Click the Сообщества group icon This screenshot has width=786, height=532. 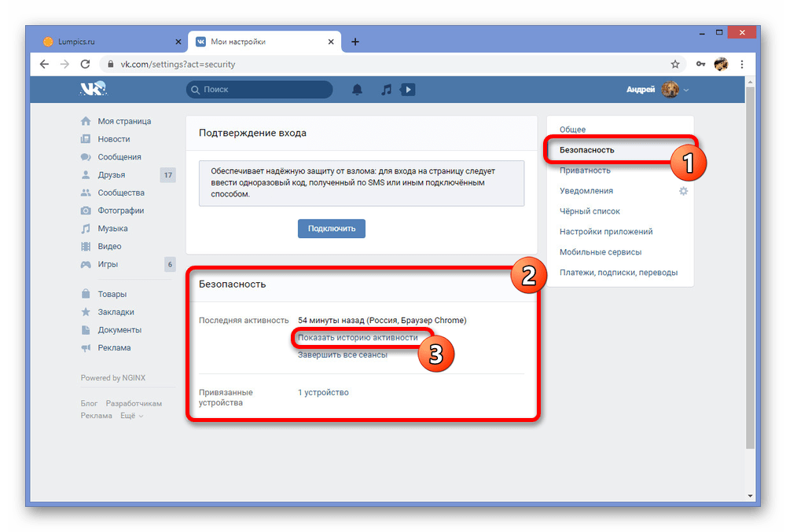[x=86, y=193]
